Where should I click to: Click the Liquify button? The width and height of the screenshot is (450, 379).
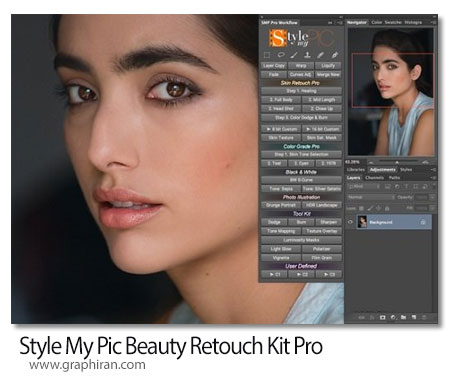tap(328, 66)
